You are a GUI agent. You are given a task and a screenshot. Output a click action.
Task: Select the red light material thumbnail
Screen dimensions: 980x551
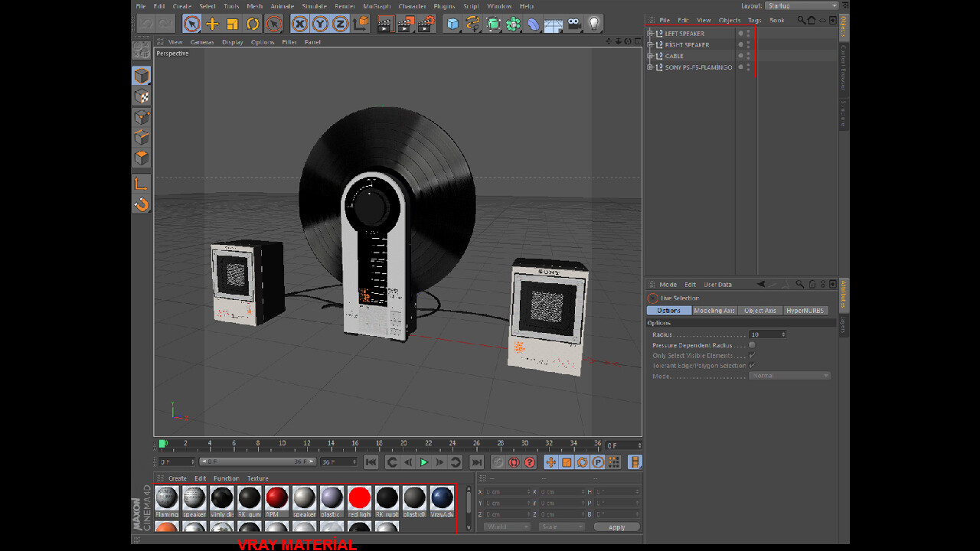(359, 497)
